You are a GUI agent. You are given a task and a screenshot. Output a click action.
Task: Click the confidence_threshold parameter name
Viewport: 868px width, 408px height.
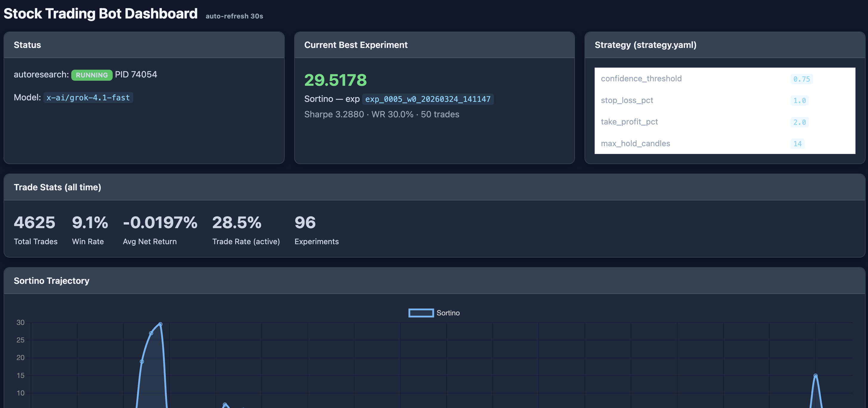(x=641, y=78)
